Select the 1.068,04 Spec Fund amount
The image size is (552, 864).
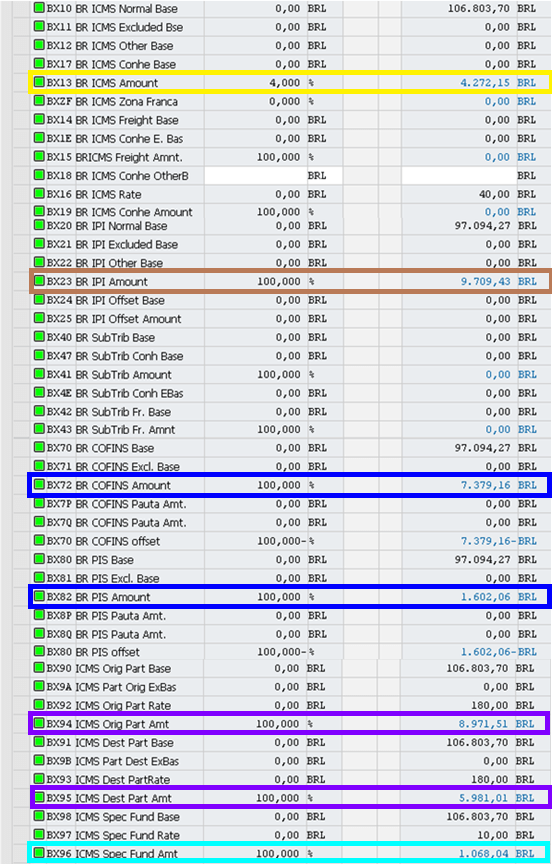coord(484,854)
